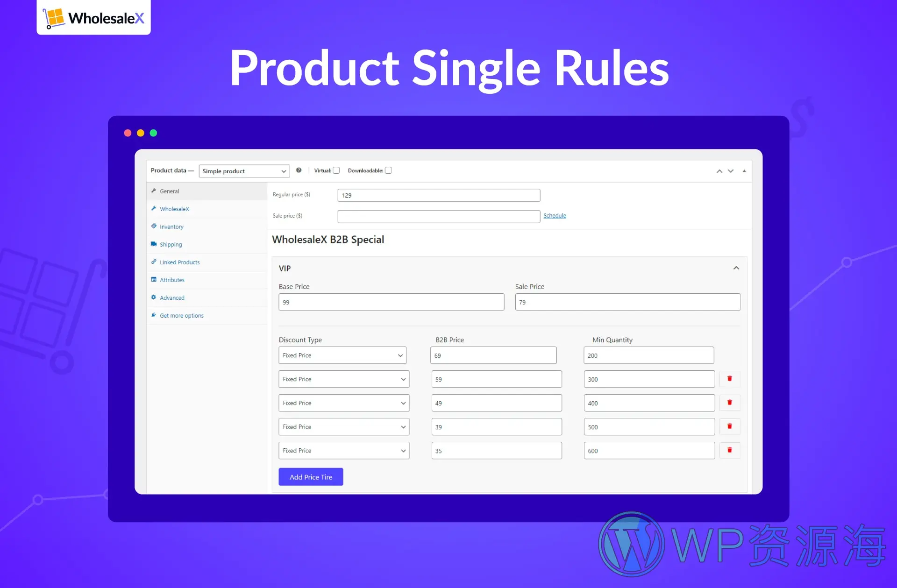The width and height of the screenshot is (897, 588).
Task: Select Discount Type for 59 B2B price row
Action: (342, 379)
